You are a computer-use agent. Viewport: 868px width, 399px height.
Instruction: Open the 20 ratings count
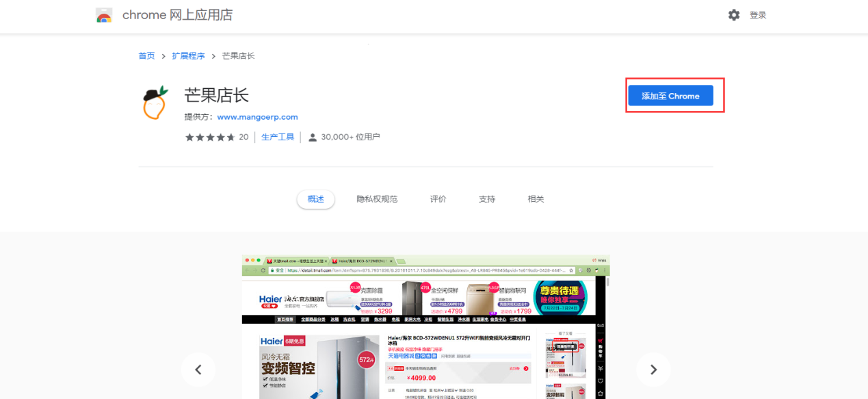[x=244, y=137]
